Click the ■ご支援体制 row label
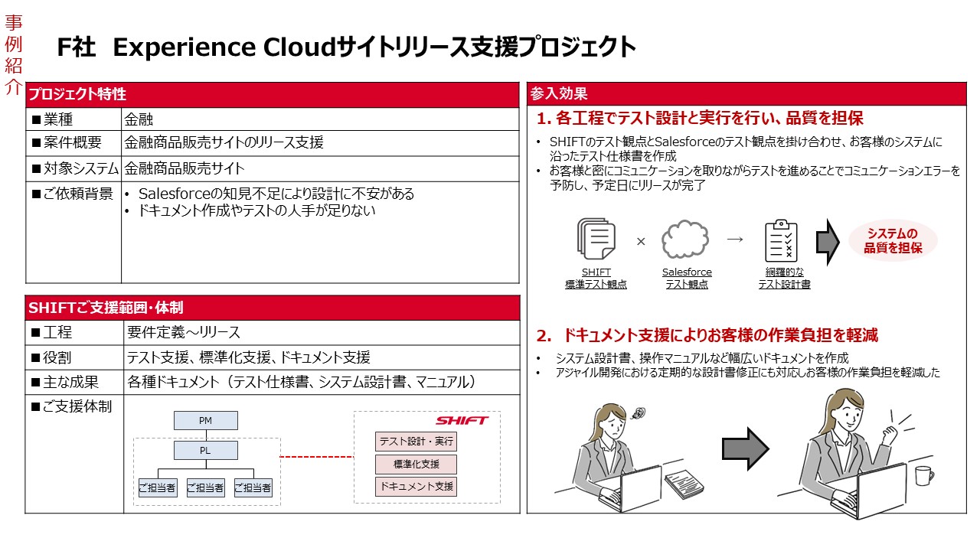The image size is (980, 551). 71,406
